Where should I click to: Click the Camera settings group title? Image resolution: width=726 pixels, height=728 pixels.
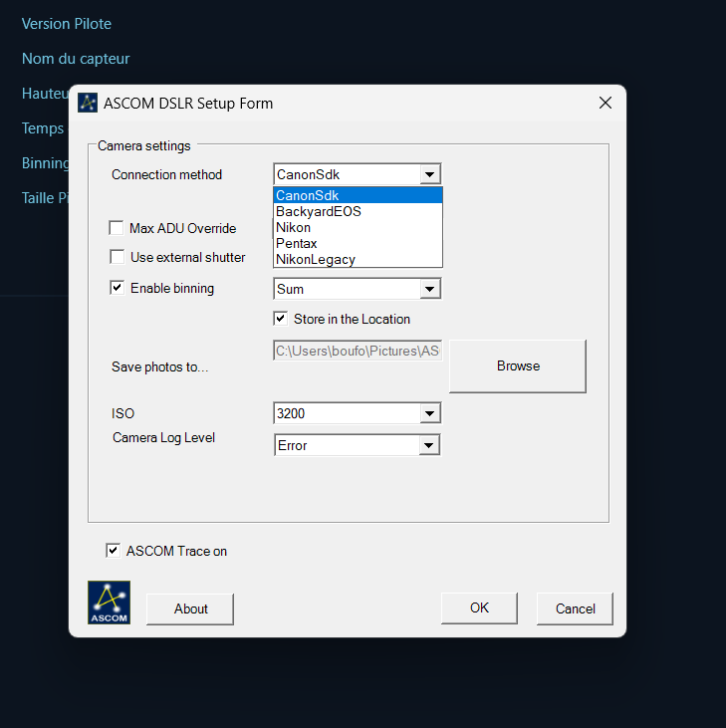click(143, 145)
